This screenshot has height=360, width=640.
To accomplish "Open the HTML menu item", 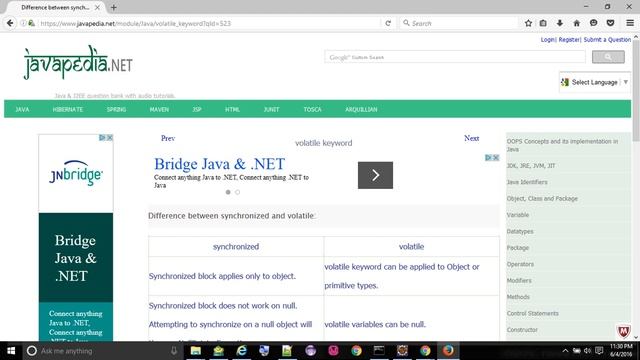I will (232, 109).
